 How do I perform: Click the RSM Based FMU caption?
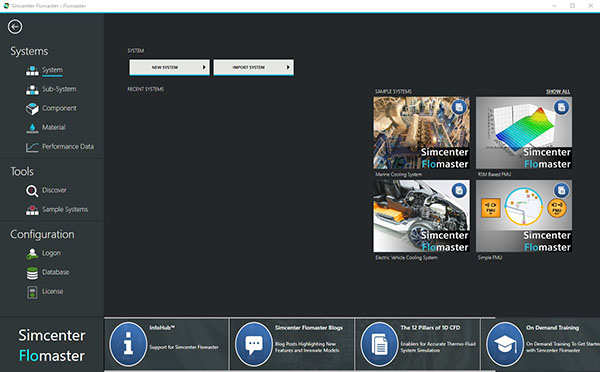494,174
